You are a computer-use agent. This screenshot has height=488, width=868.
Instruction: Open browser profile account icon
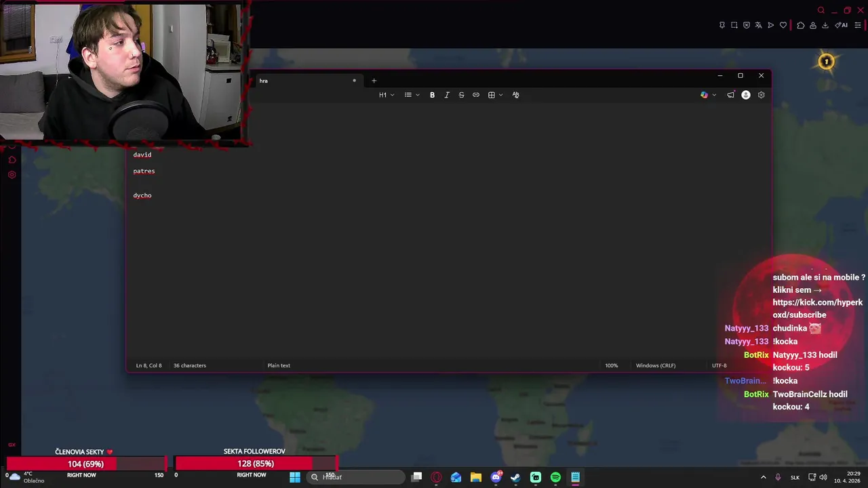(x=812, y=25)
